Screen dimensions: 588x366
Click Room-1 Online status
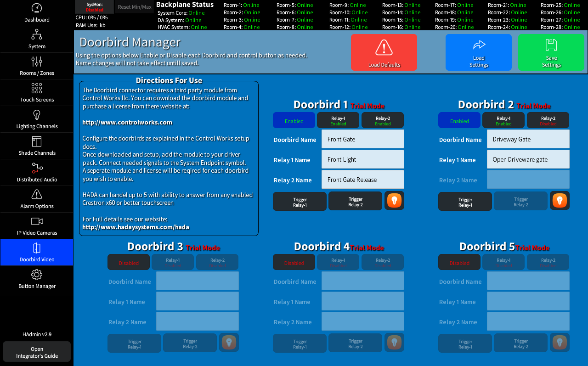tap(242, 5)
